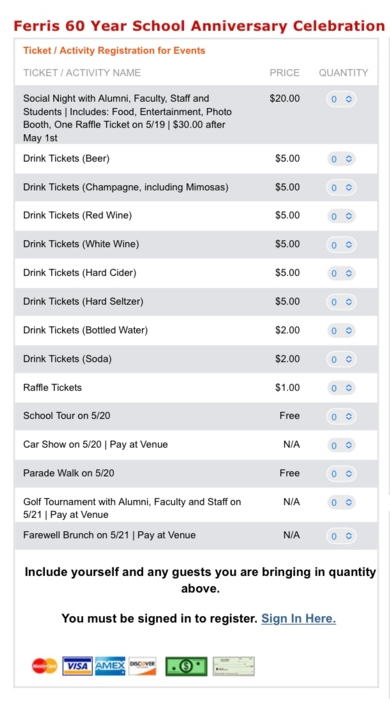Select quantity for Drink Tickets (Beer)
This screenshot has width=390, height=706.
(341, 159)
